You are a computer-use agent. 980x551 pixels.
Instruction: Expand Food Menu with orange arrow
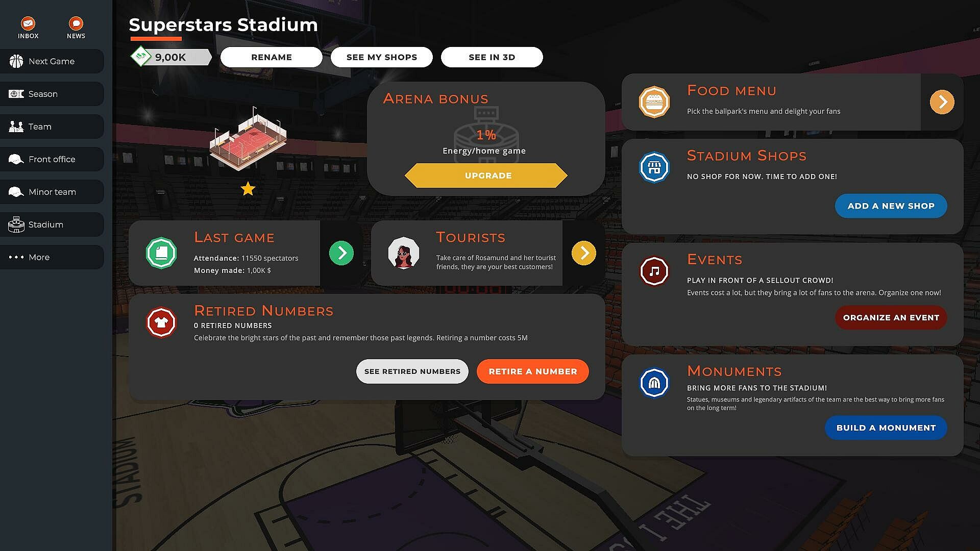(942, 102)
